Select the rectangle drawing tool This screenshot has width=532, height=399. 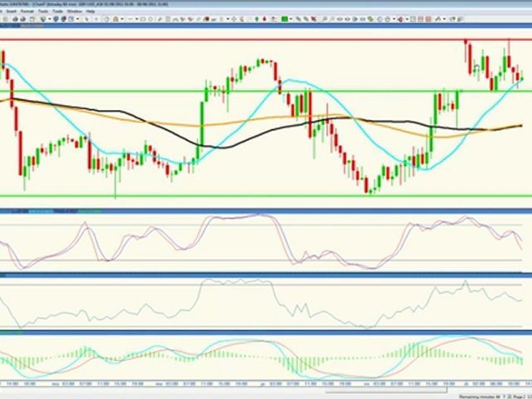click(x=143, y=19)
